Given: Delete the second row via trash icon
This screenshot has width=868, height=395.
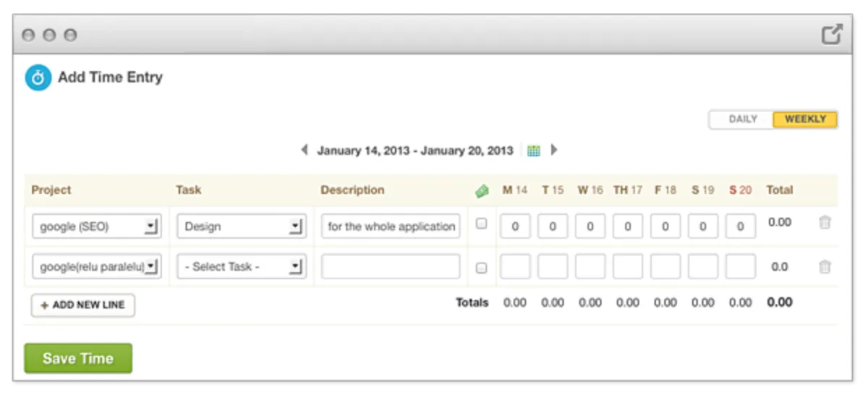Looking at the screenshot, I should point(825,267).
